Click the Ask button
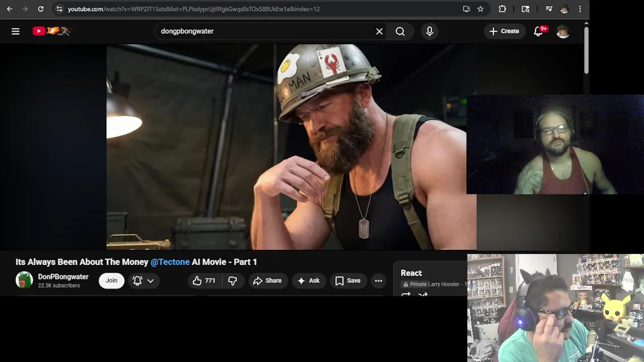This screenshot has width=644, height=362. point(309,281)
